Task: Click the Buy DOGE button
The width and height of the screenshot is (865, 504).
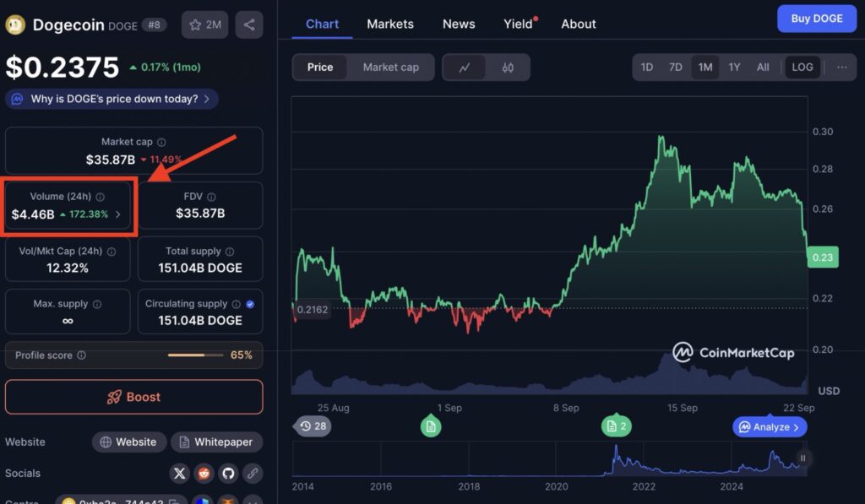Action: click(817, 19)
